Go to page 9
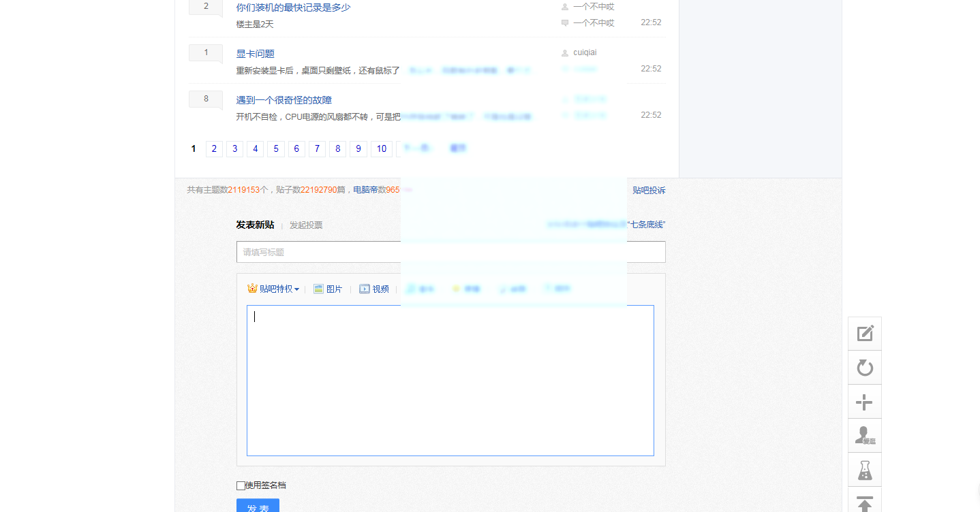The height and width of the screenshot is (512, 980). pyautogui.click(x=358, y=149)
